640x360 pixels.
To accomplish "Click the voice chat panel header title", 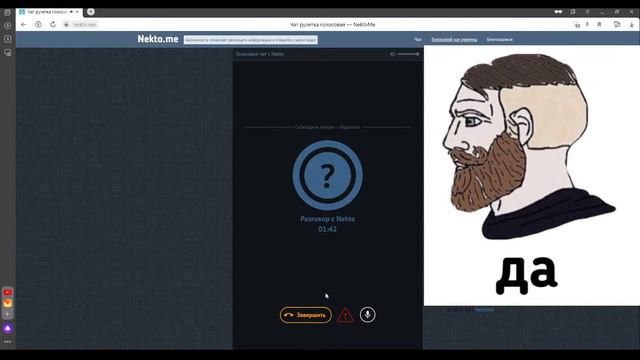I will (x=260, y=54).
